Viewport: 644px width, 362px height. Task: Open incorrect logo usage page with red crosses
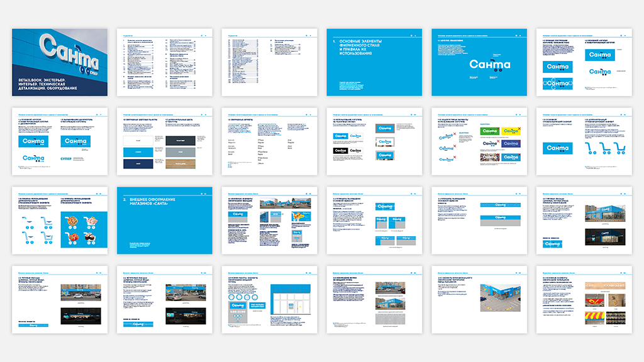pos(479,141)
